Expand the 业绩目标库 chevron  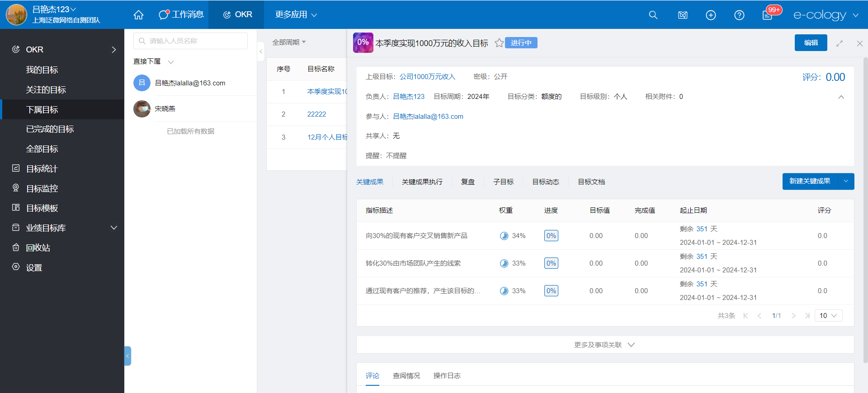click(114, 228)
